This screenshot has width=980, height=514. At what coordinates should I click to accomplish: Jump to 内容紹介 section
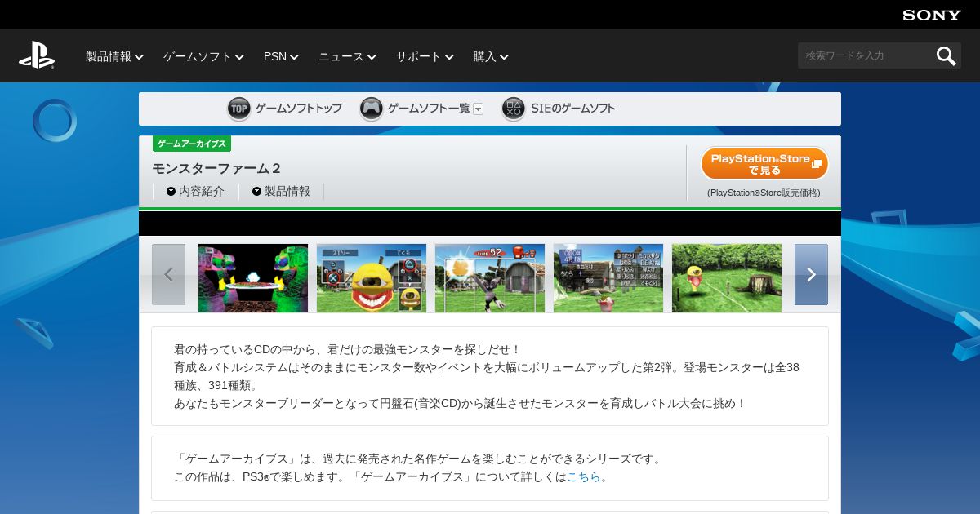click(x=201, y=192)
